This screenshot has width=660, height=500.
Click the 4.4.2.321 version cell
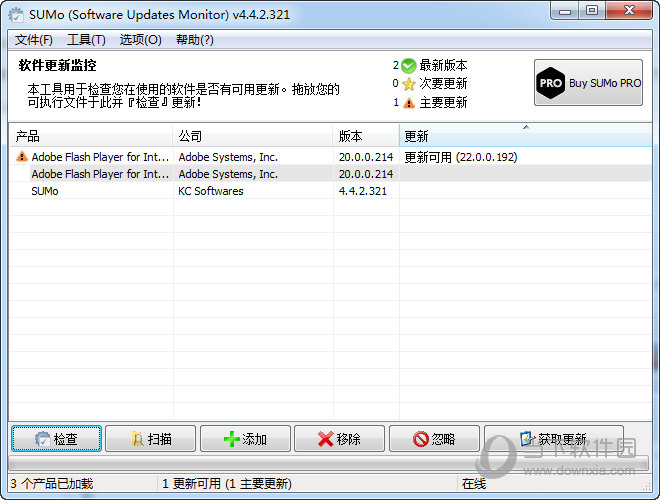tap(362, 191)
